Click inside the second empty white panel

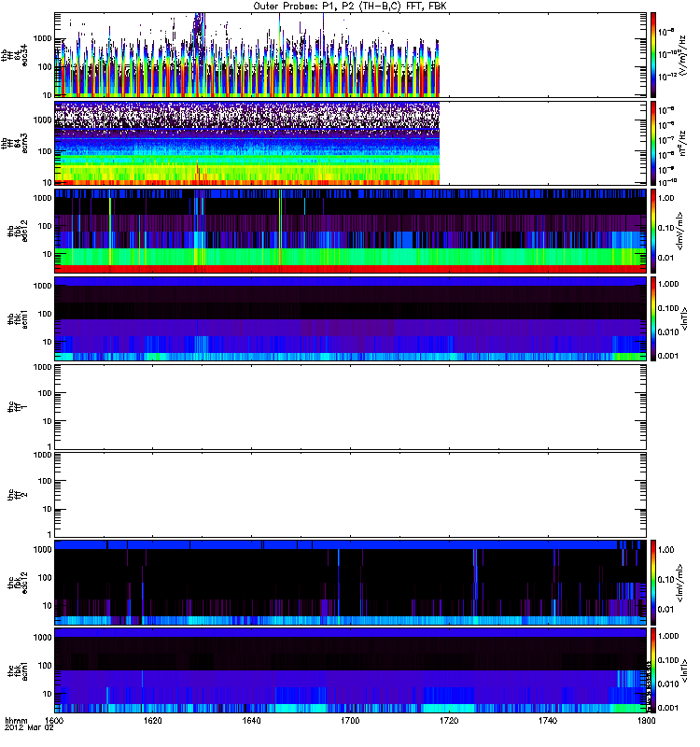350,493
